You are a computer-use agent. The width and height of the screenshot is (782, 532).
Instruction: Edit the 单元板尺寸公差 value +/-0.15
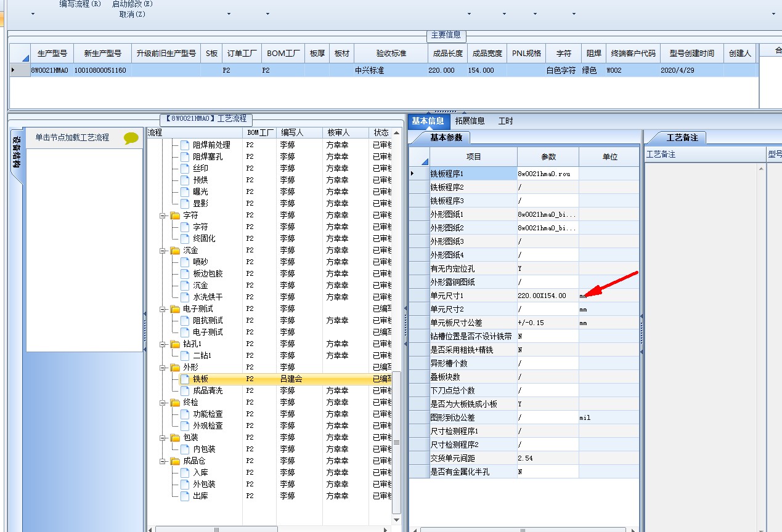pos(548,323)
